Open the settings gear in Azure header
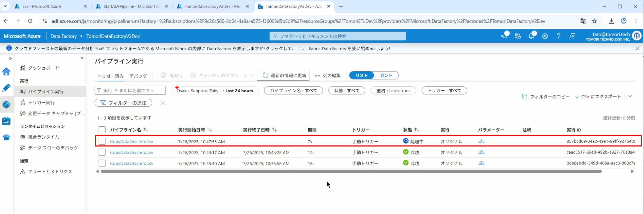The width and height of the screenshot is (644, 214). click(x=545, y=36)
